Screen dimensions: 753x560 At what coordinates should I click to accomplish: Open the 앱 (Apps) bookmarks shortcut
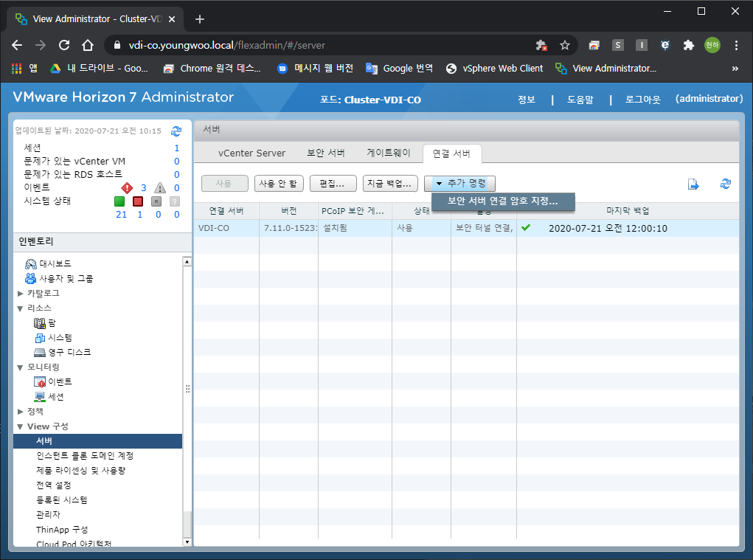click(x=24, y=68)
